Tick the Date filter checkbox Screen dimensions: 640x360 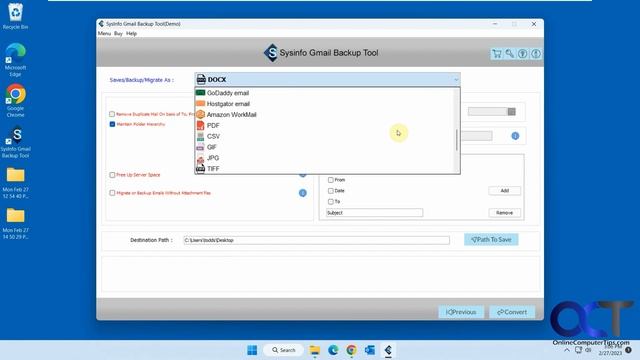pyautogui.click(x=331, y=191)
